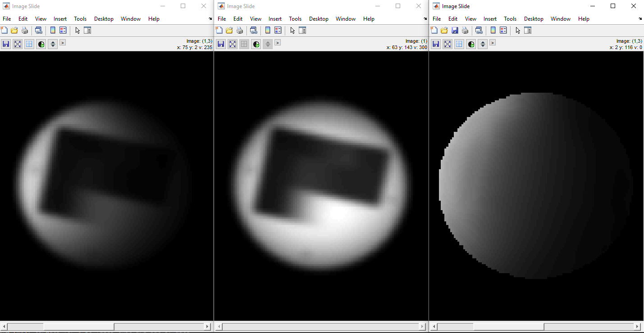The image size is (644, 333).
Task: Expand more tools with '>' in the middle window
Action: 278,42
